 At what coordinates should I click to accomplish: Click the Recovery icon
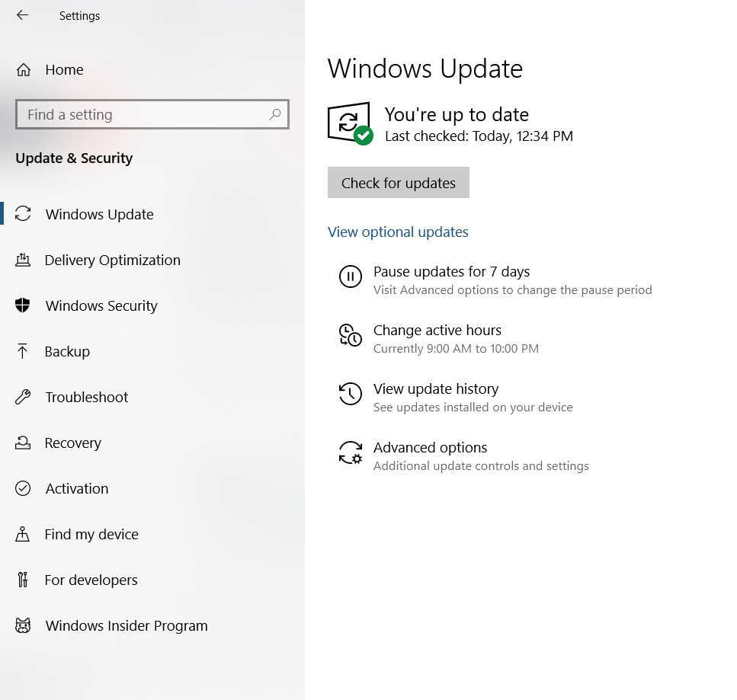point(23,443)
